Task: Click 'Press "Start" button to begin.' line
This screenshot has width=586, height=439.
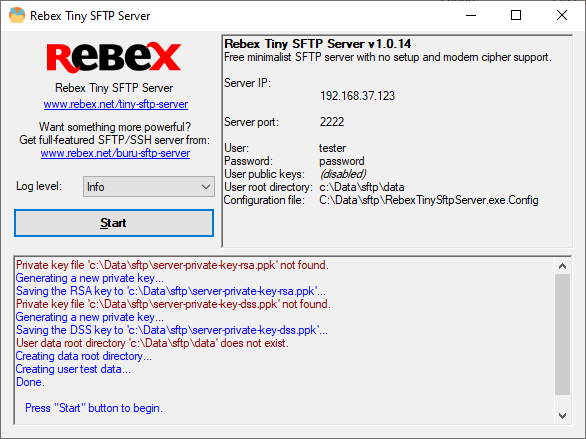Action: click(x=94, y=408)
